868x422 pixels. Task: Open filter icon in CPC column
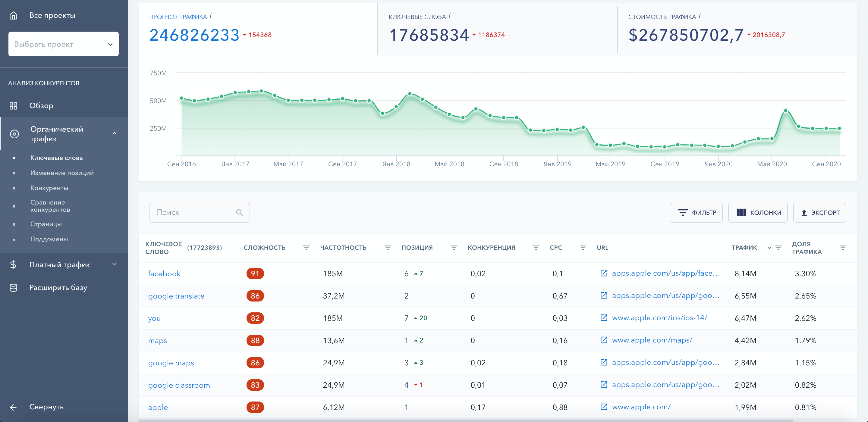point(583,248)
